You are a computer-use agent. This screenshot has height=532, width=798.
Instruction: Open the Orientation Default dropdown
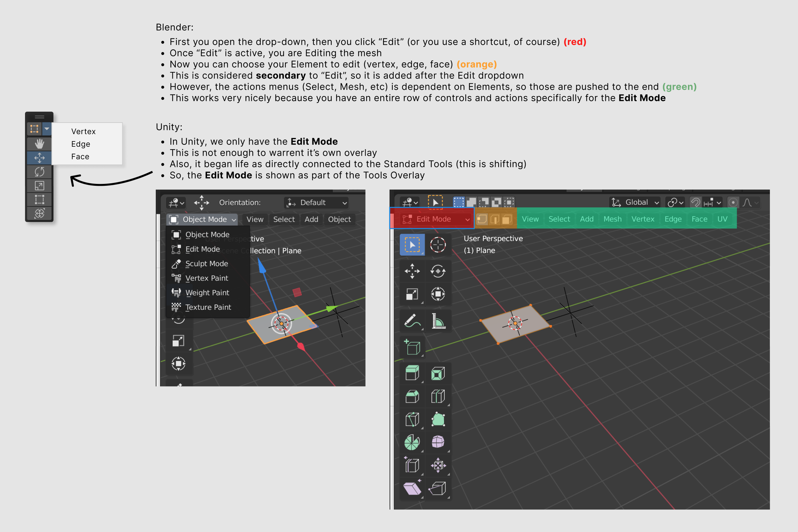pyautogui.click(x=316, y=203)
